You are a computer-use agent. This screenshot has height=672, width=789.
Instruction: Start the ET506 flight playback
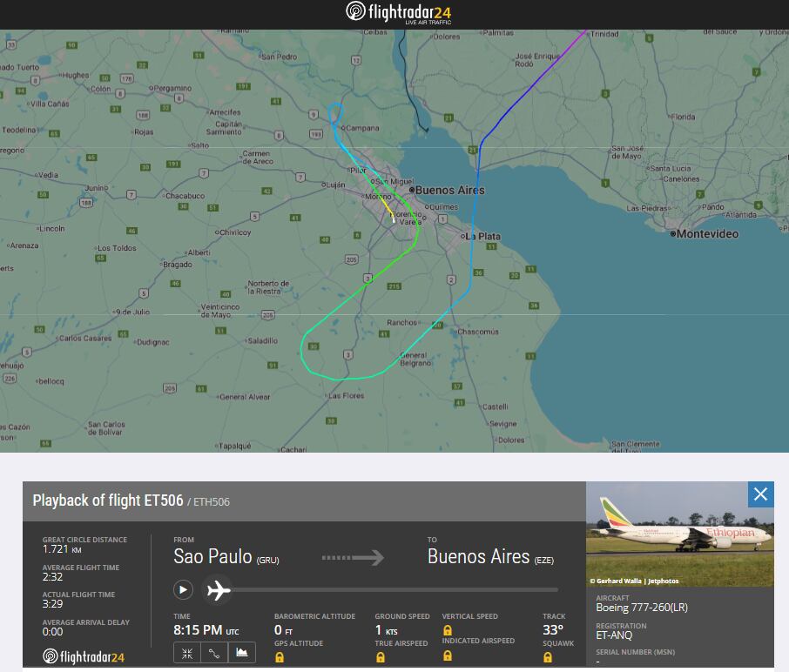click(x=183, y=590)
